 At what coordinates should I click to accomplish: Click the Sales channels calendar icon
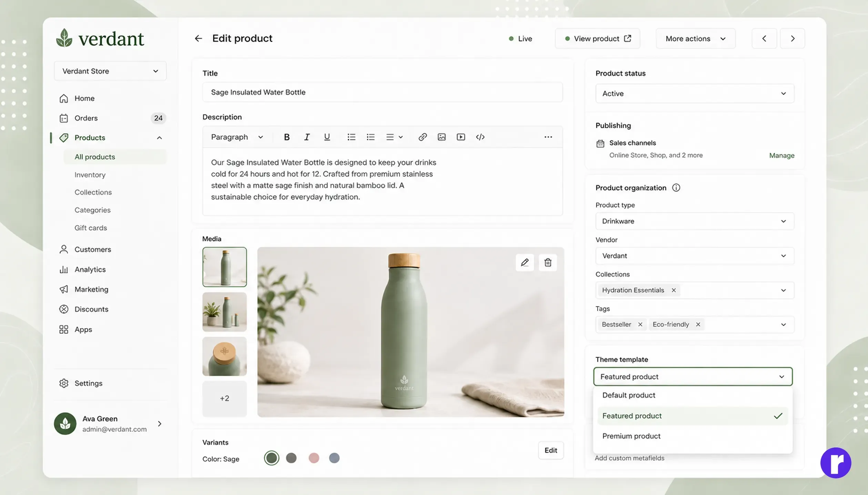[x=600, y=143]
